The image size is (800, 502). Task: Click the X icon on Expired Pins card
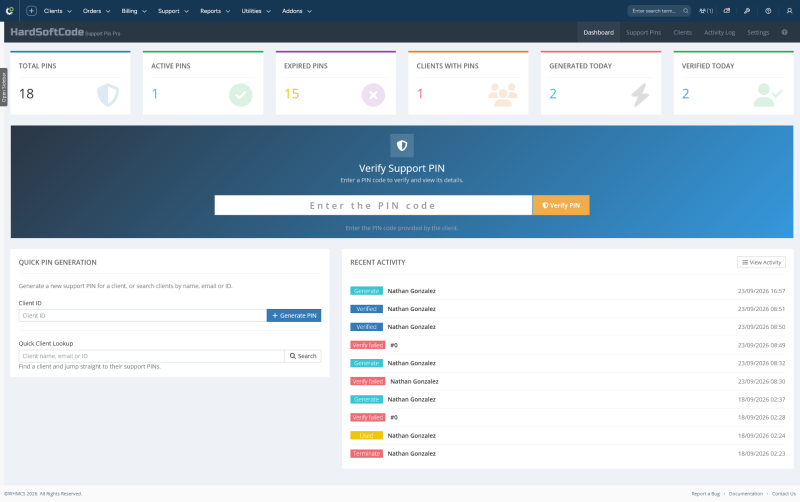pyautogui.click(x=373, y=95)
